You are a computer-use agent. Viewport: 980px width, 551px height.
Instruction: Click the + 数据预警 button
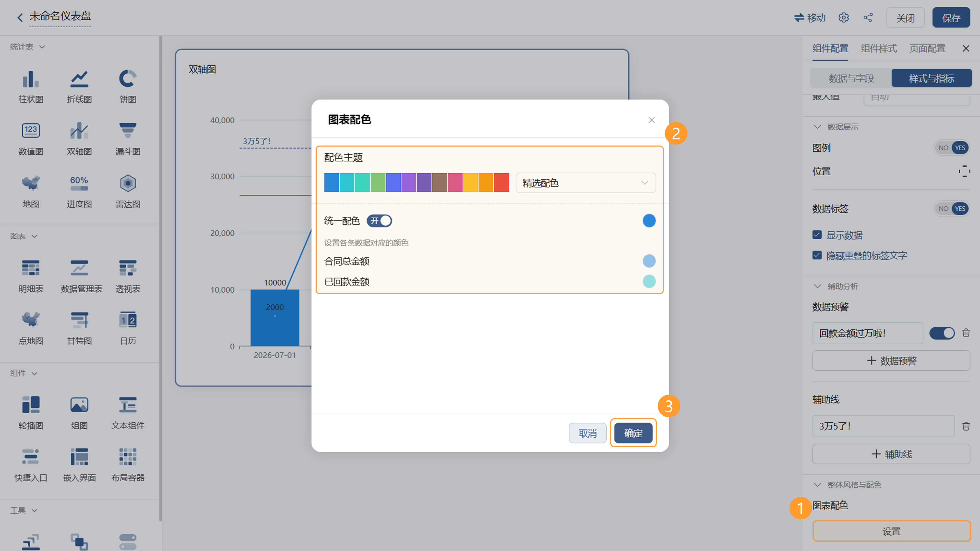pyautogui.click(x=891, y=360)
